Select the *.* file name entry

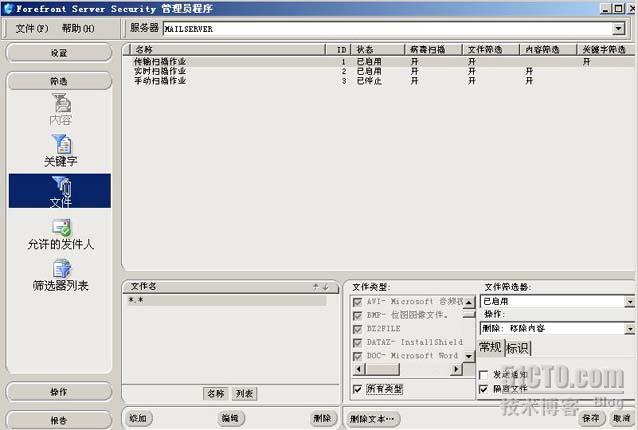(227, 300)
